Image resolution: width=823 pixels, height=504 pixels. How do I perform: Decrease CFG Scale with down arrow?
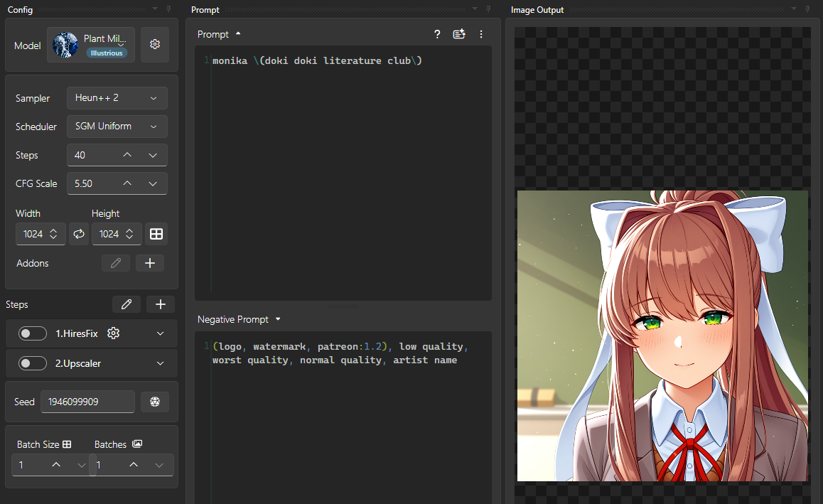(153, 183)
